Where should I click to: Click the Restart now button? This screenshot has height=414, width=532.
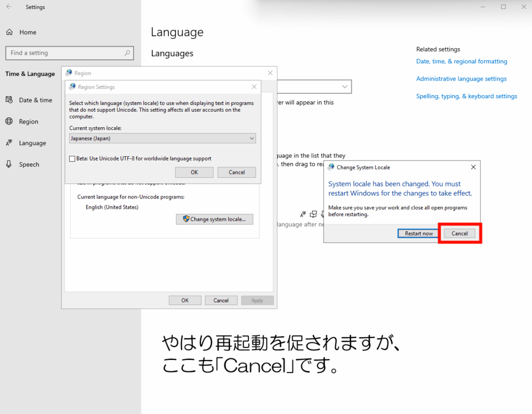pos(419,234)
